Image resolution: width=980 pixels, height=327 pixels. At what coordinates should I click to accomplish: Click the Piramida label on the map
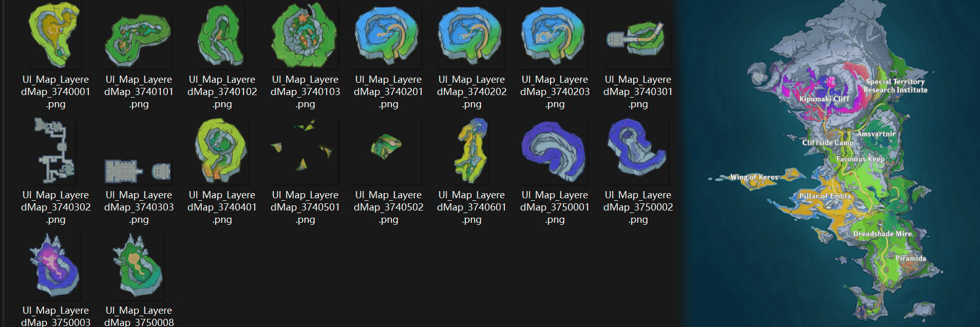tap(911, 259)
